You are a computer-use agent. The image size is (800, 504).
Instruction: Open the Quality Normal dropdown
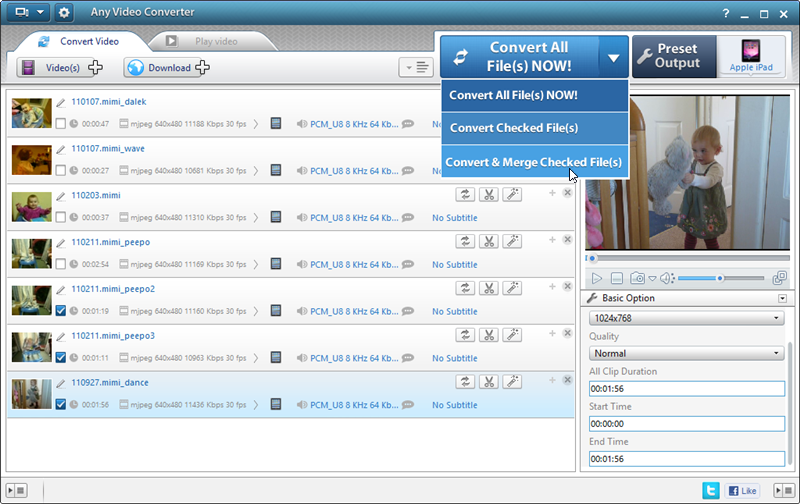687,353
